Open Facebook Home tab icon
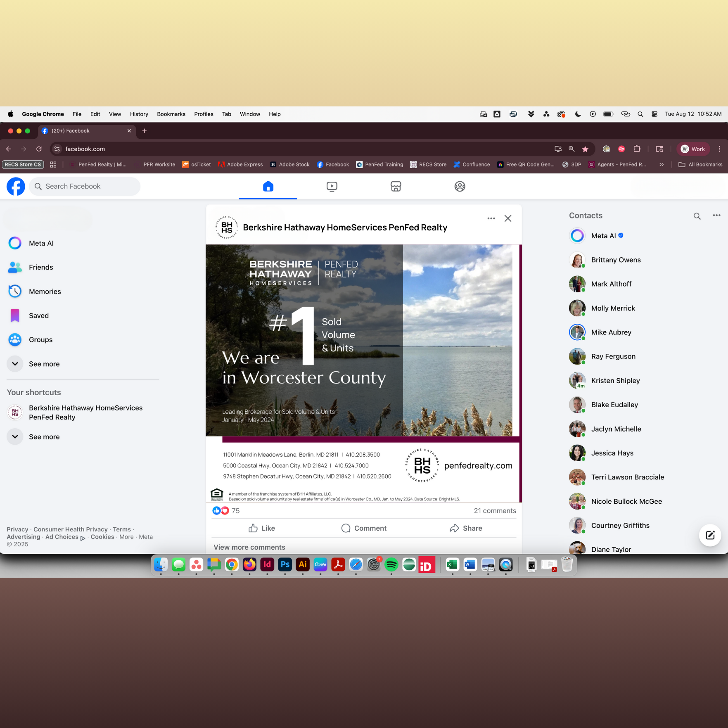Image resolution: width=728 pixels, height=728 pixels. (268, 187)
